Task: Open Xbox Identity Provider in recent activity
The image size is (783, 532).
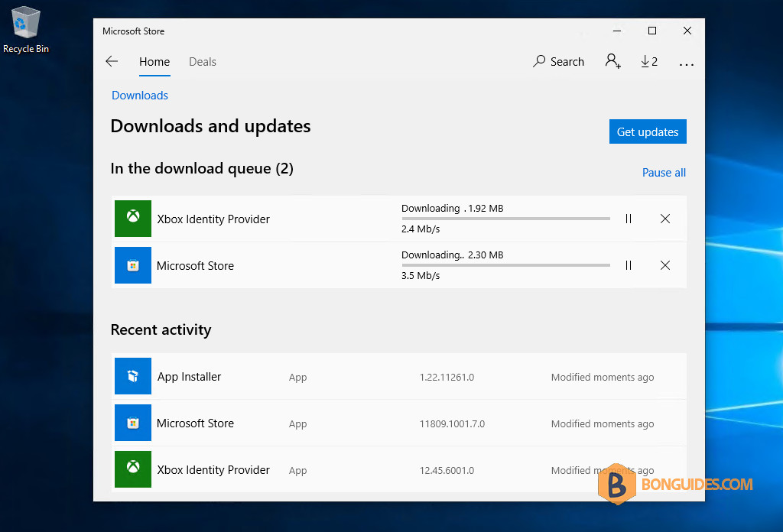Action: pyautogui.click(x=213, y=469)
